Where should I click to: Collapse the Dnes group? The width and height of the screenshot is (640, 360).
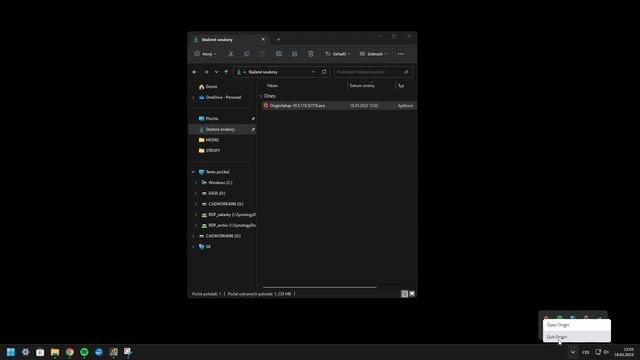[261, 96]
